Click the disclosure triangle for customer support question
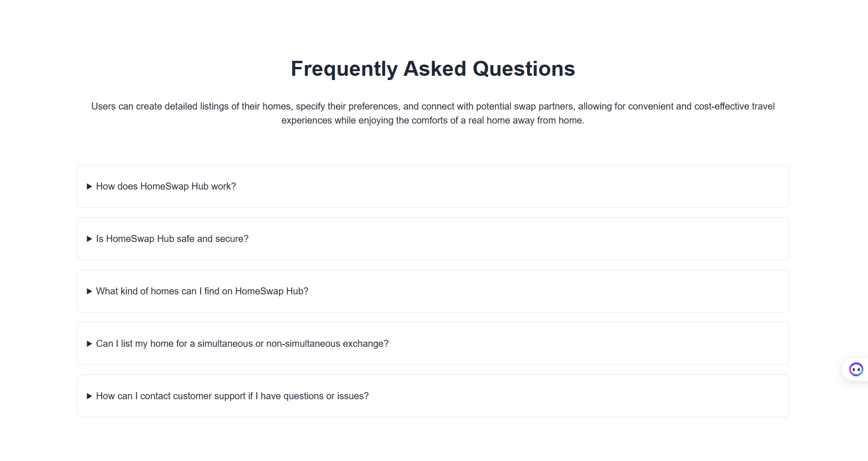868x461 pixels. click(89, 396)
